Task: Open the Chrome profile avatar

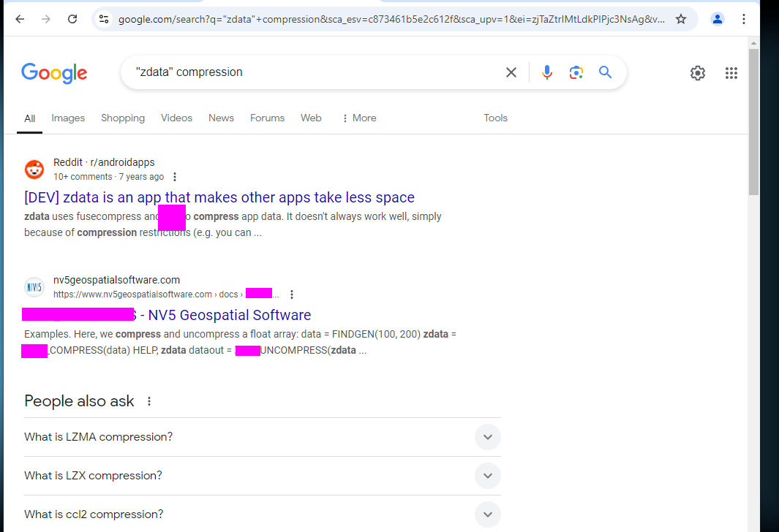Action: pyautogui.click(x=718, y=19)
